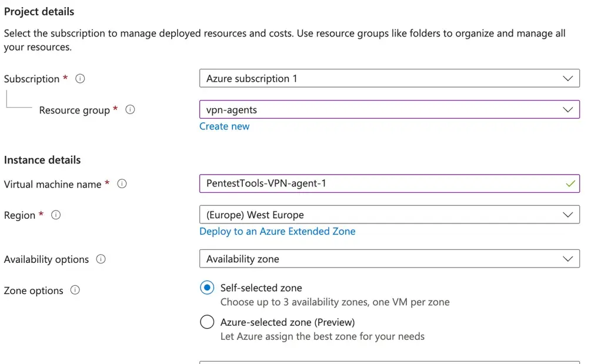Click the Instance details section heading

click(42, 160)
